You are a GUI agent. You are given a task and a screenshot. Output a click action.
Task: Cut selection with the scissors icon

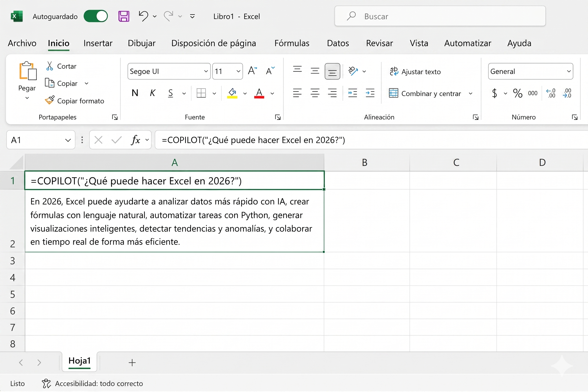click(x=50, y=66)
